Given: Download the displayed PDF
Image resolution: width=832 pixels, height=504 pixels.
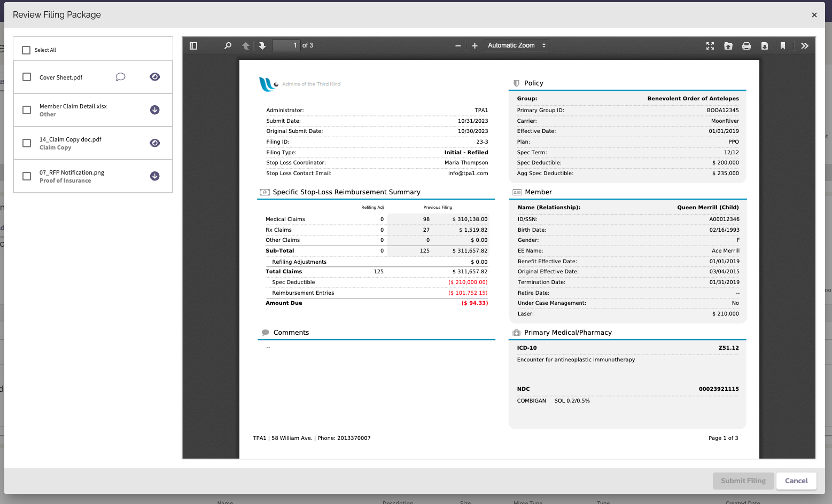Looking at the screenshot, I should tap(765, 45).
